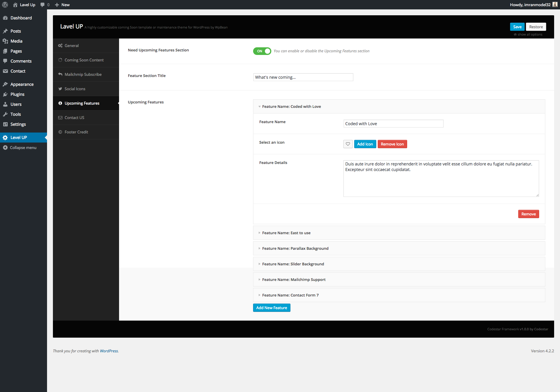Open the Coming Soon Content tab
The height and width of the screenshot is (392, 560).
pyautogui.click(x=86, y=60)
